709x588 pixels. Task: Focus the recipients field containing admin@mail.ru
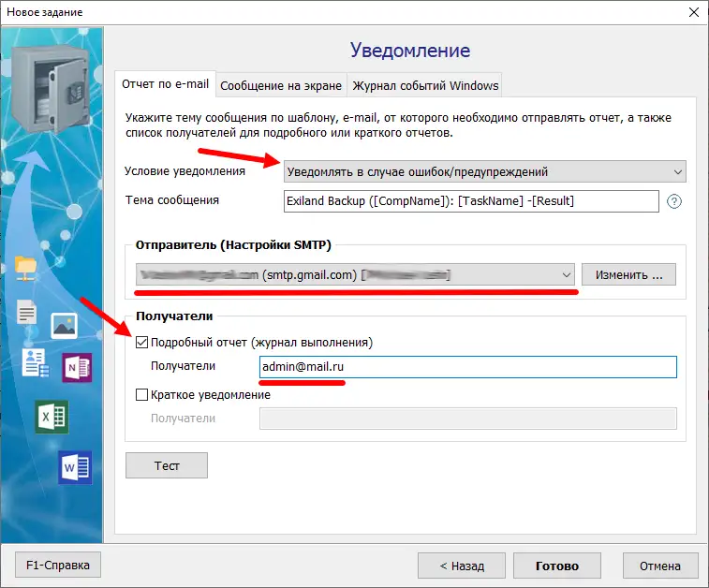467,367
